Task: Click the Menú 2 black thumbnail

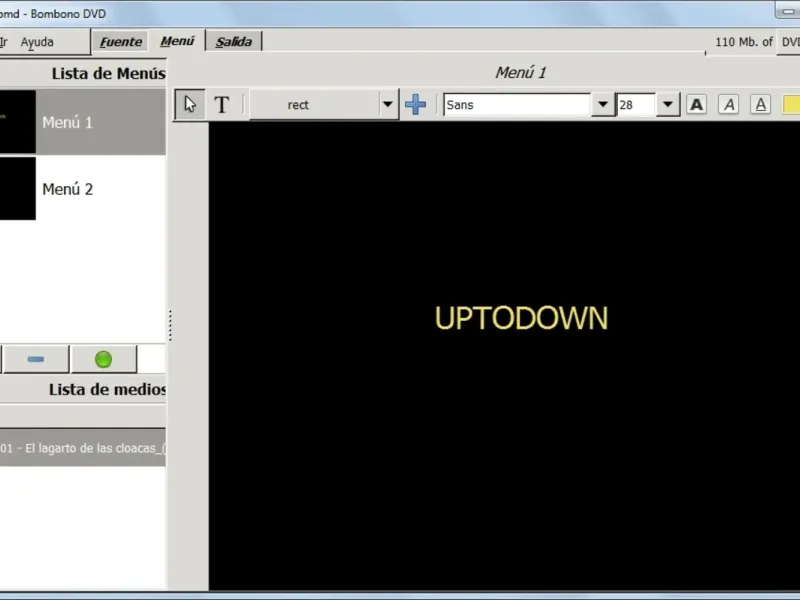Action: coord(17,189)
